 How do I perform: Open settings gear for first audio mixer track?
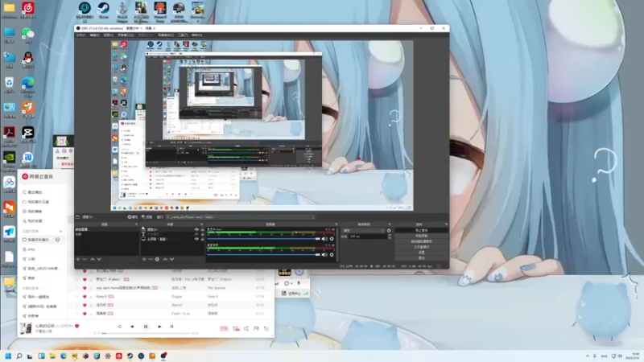pyautogui.click(x=332, y=238)
